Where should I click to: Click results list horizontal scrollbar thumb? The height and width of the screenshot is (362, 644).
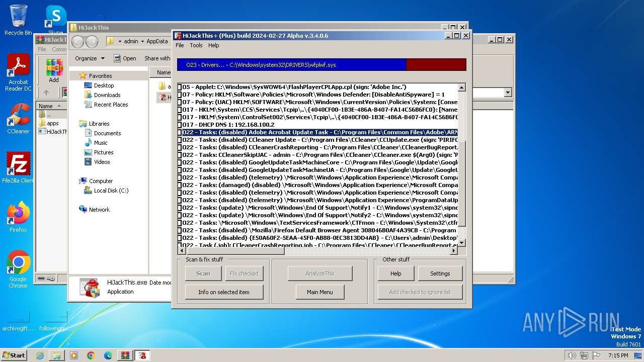point(235,250)
